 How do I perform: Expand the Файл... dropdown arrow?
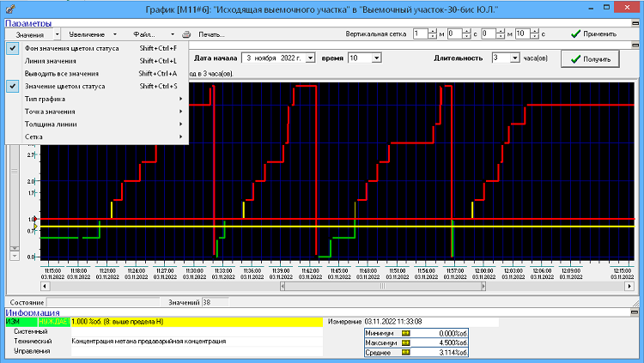click(173, 34)
